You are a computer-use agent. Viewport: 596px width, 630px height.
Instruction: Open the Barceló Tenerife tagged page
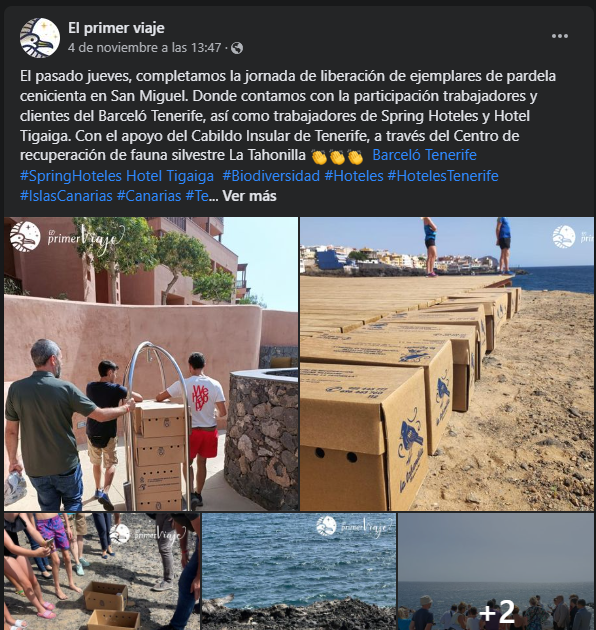pos(424,155)
